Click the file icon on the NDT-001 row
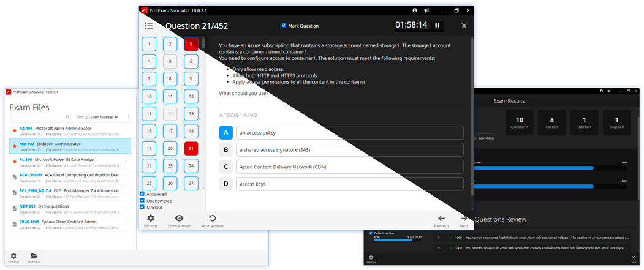Screen dimensions: 644x270 coord(14,208)
